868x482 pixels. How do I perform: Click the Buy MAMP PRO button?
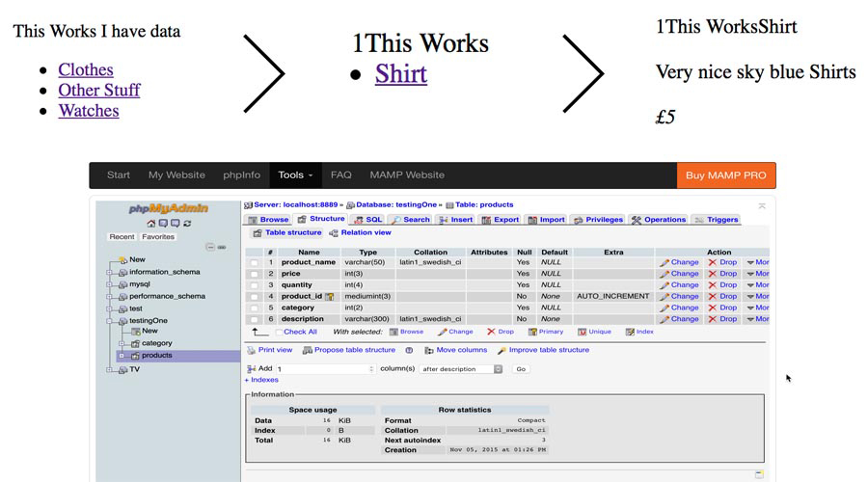coord(725,175)
